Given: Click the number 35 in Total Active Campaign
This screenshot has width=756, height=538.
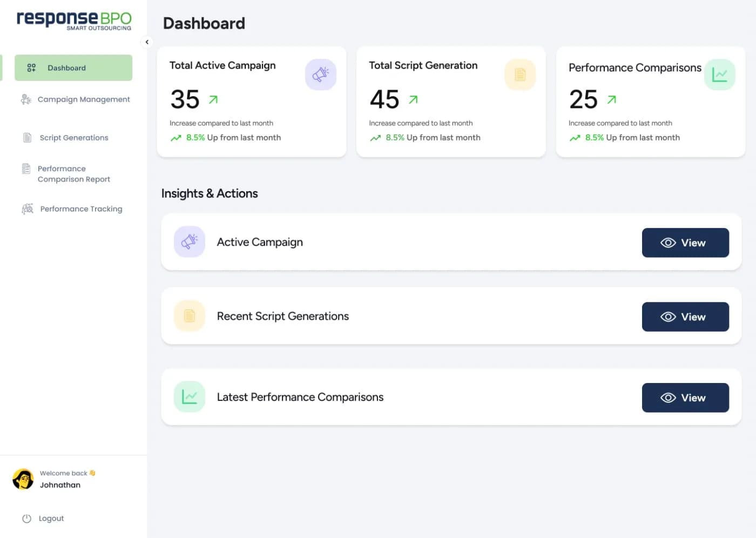Looking at the screenshot, I should pyautogui.click(x=185, y=99).
